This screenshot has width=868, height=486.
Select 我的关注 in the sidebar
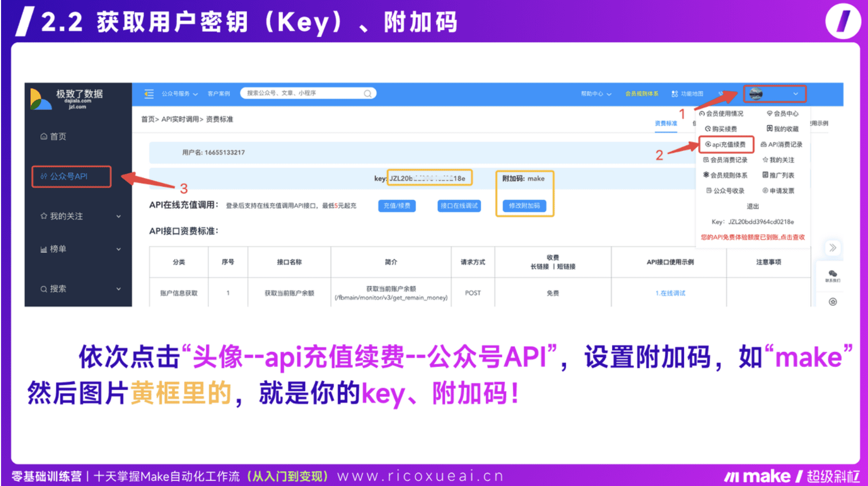(65, 216)
